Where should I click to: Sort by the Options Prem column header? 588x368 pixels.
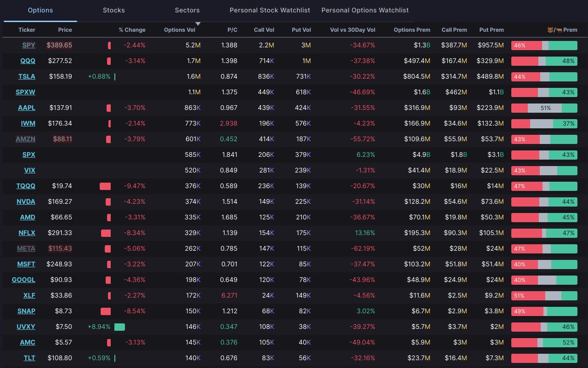click(412, 30)
